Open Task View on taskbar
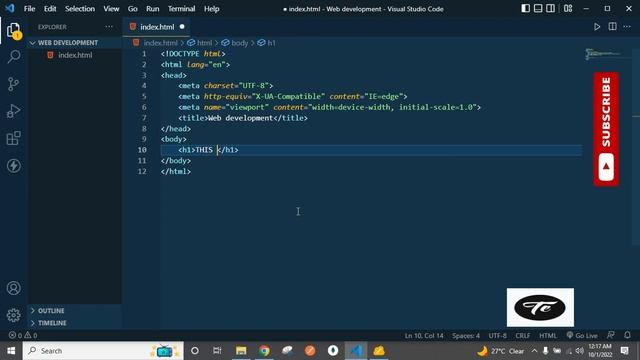Image resolution: width=640 pixels, height=360 pixels. 217,351
